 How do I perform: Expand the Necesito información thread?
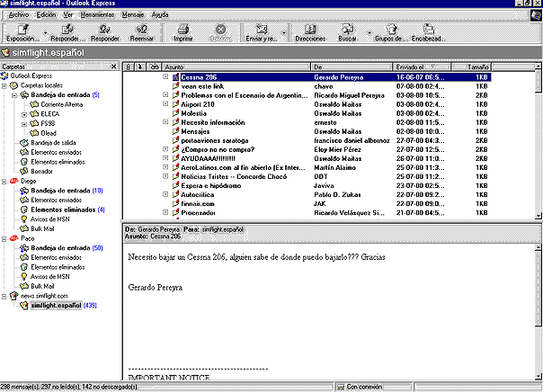(165, 121)
